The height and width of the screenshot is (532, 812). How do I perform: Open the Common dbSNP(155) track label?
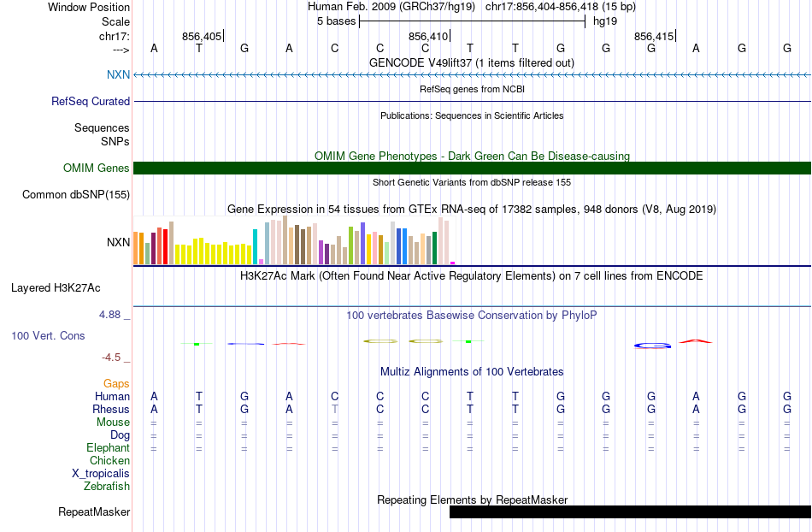(x=76, y=195)
